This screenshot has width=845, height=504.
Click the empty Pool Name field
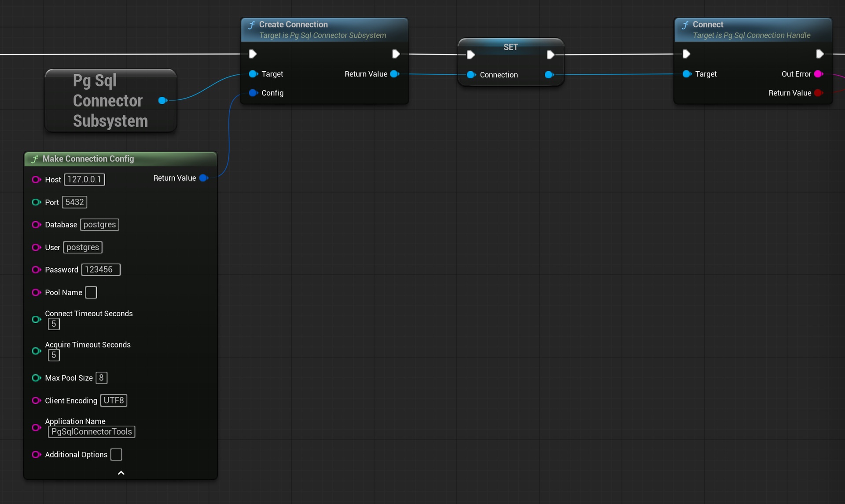click(91, 292)
